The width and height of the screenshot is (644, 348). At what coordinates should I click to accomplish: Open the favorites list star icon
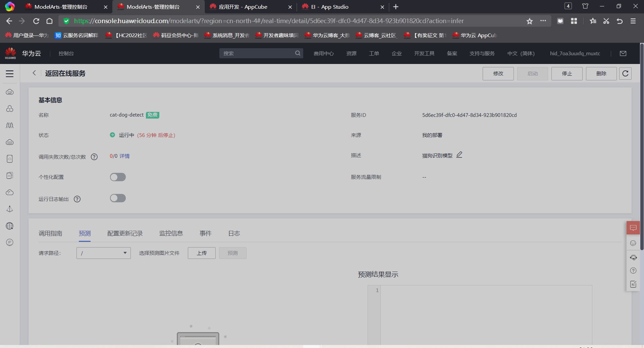tap(593, 21)
